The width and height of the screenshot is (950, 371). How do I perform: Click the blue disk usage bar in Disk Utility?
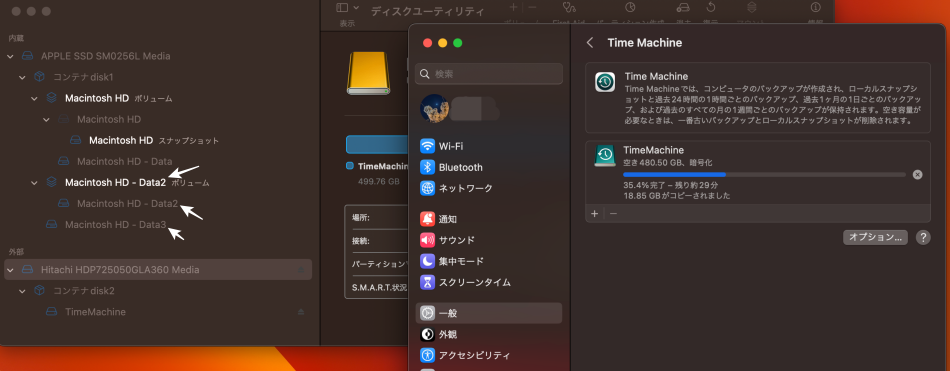377,144
